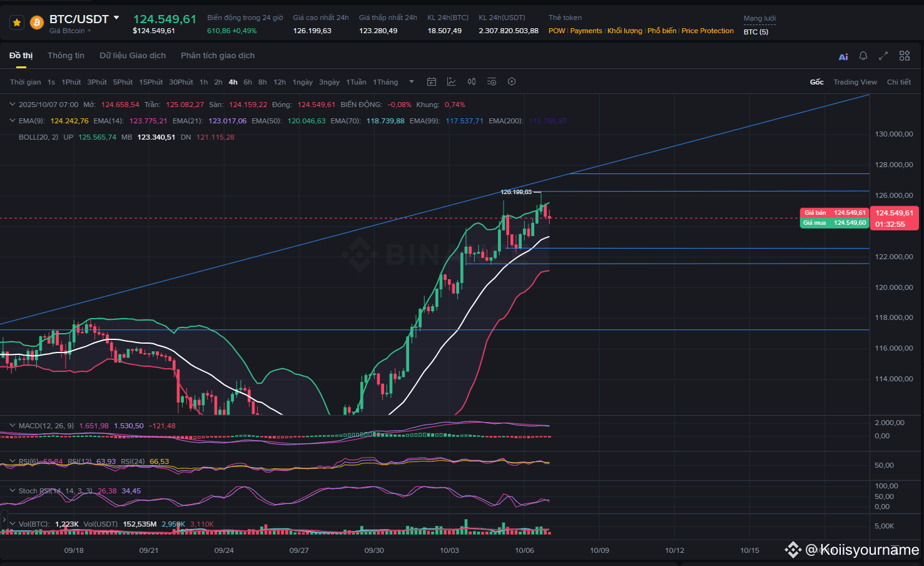The width and height of the screenshot is (924, 566).
Task: Open the BTC/USDT pair selector dropdown
Action: 116,18
